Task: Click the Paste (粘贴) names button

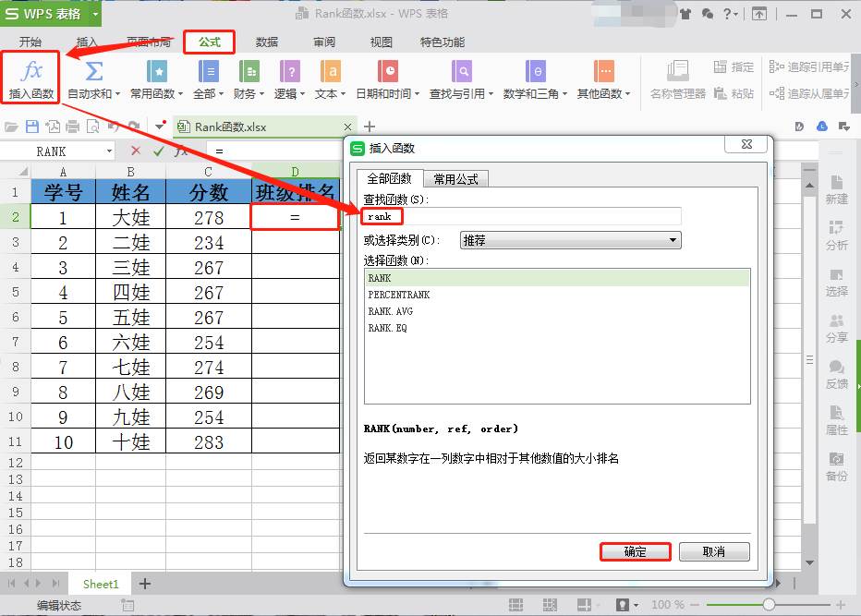Action: 734,93
